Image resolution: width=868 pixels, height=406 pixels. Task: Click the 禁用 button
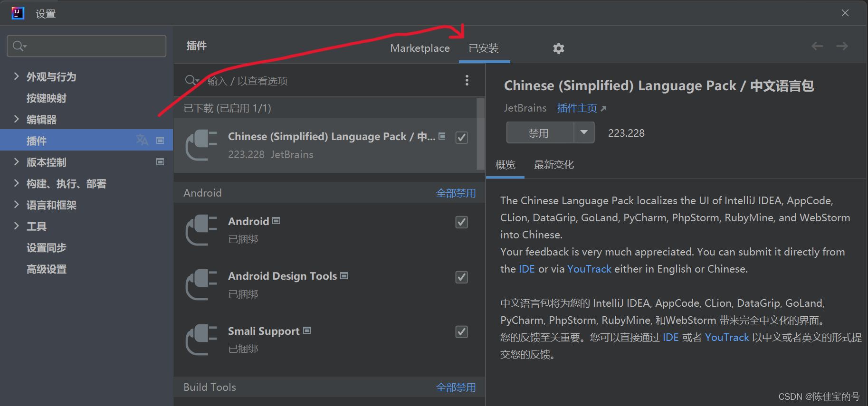tap(540, 132)
